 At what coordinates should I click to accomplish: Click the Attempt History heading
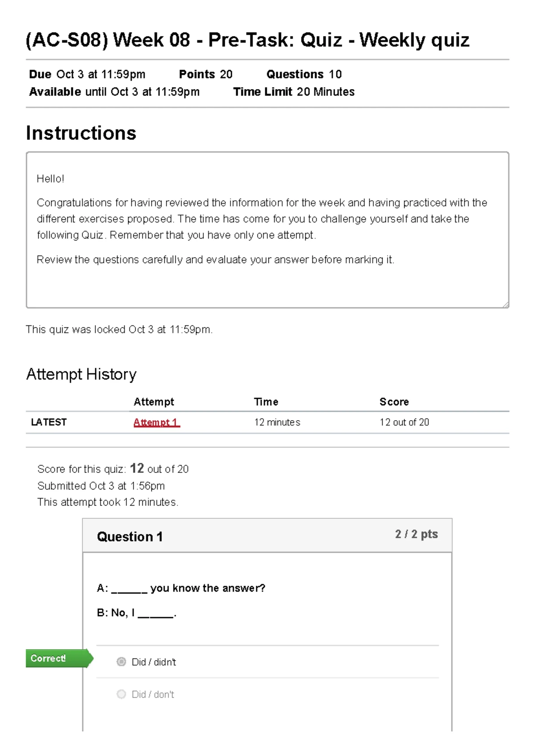pos(81,374)
